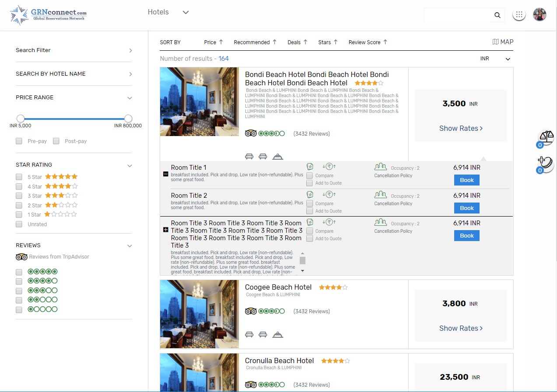Click the minimum price slider handle
Image resolution: width=557 pixels, height=392 pixels.
coord(21,119)
